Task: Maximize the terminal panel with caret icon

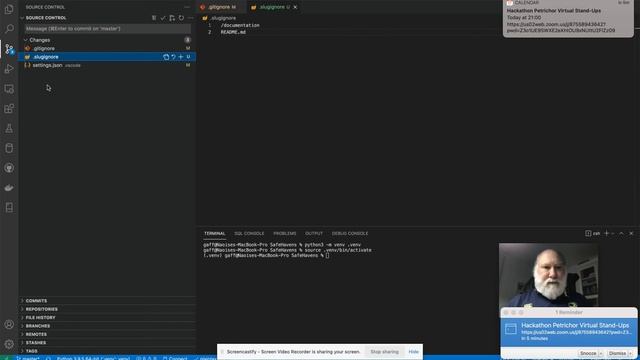Action: click(x=621, y=233)
